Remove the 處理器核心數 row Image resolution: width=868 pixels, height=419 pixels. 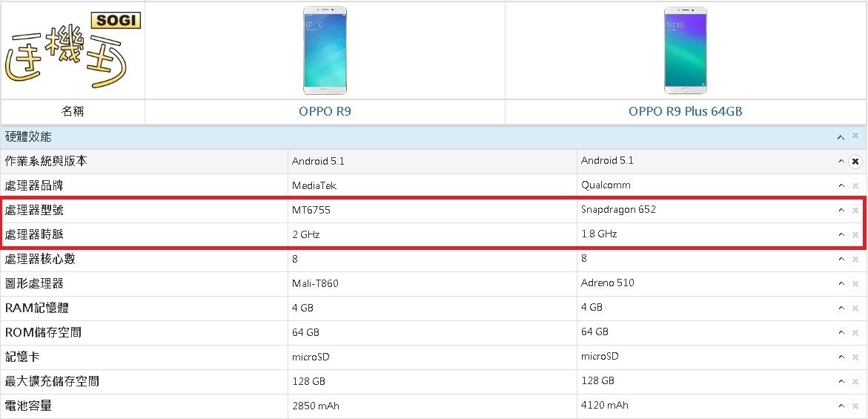point(855,259)
